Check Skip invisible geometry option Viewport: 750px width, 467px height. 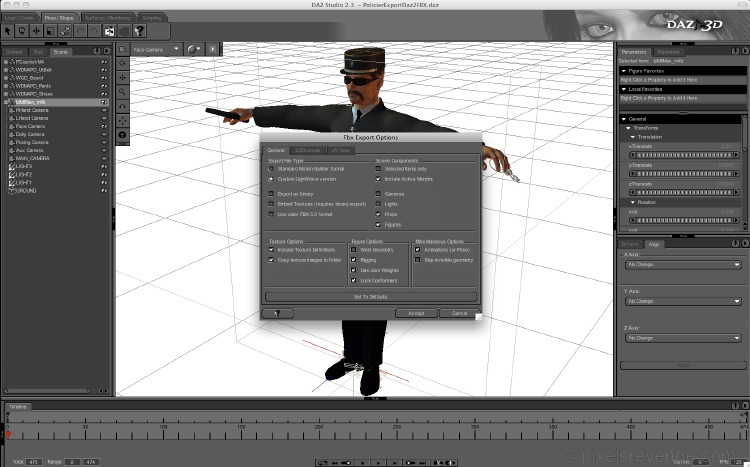coord(418,260)
